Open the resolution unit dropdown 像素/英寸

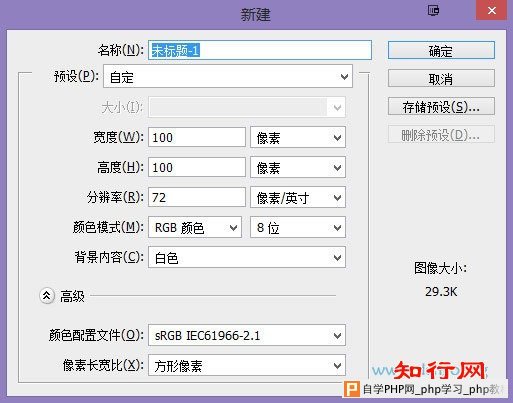pyautogui.click(x=298, y=197)
